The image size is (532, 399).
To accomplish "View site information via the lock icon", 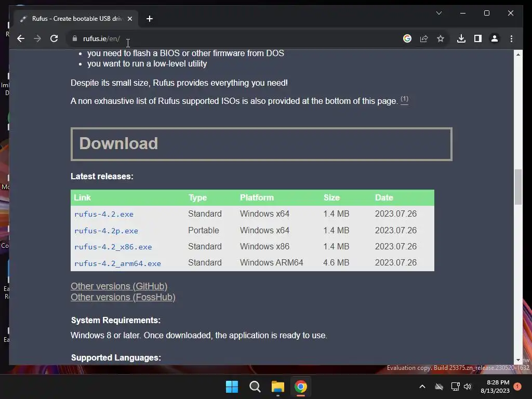I will [75, 38].
